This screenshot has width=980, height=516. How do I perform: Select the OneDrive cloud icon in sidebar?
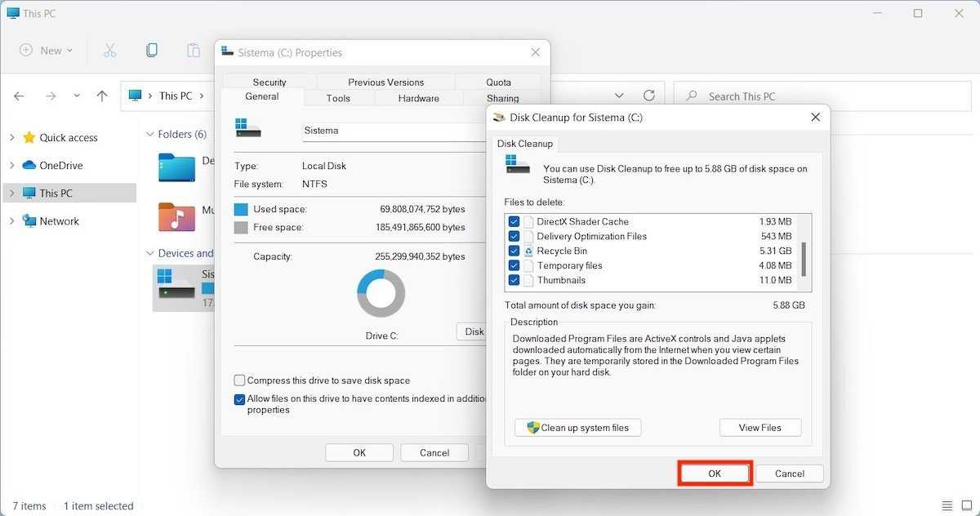29,165
